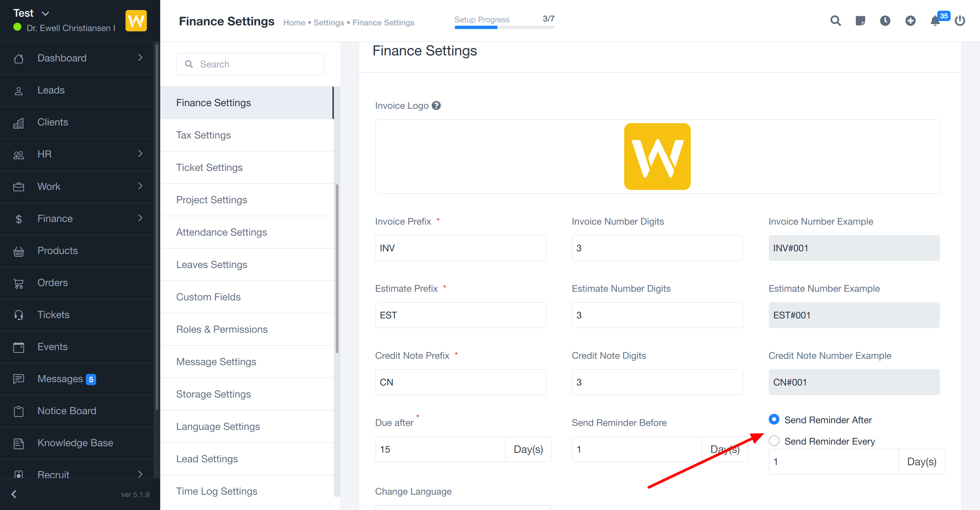This screenshot has width=980, height=510.
Task: Click the Invoice Logo help icon
Action: 436,105
